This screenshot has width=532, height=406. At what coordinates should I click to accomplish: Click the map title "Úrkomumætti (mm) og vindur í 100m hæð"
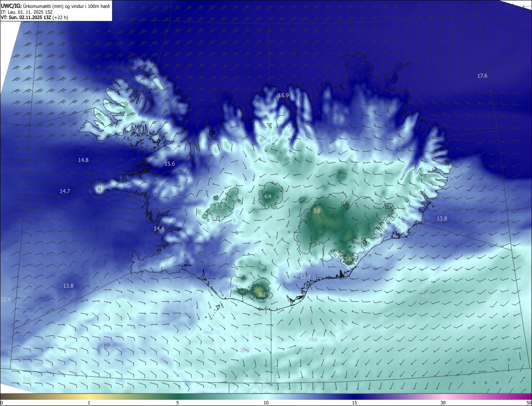[66, 6]
